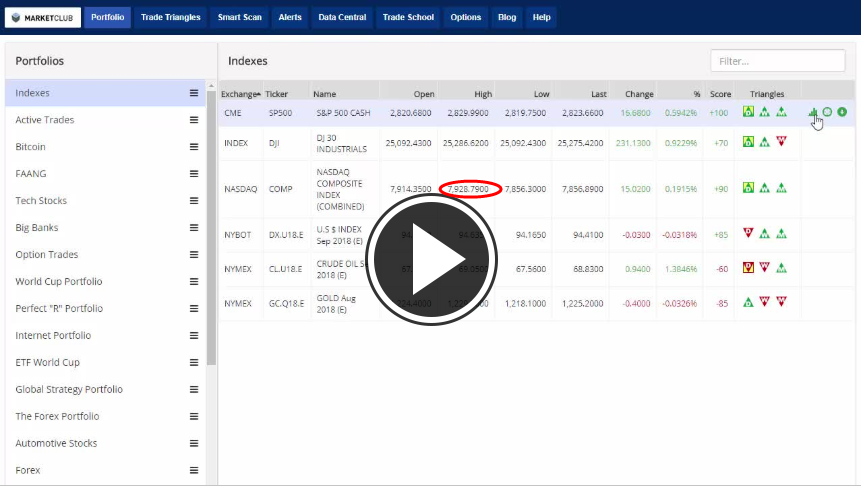This screenshot has width=861, height=486.
Task: Select the Big Banks portfolio
Action: point(37,227)
